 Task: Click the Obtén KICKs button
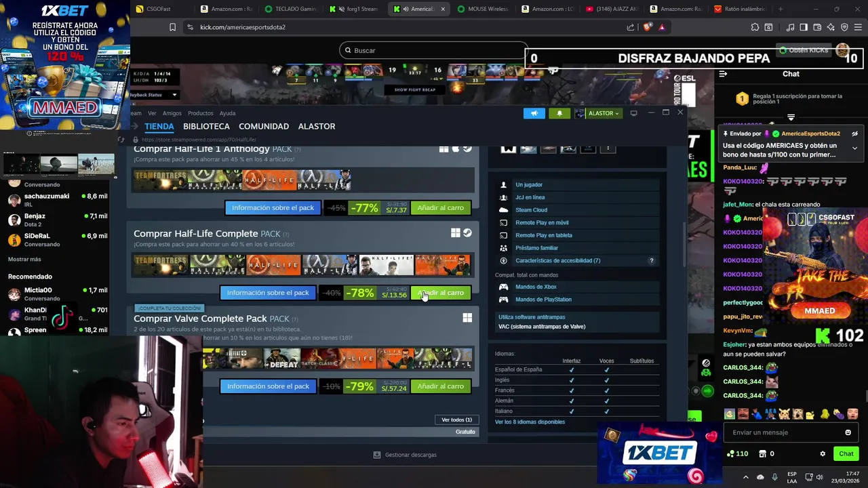[x=804, y=50]
